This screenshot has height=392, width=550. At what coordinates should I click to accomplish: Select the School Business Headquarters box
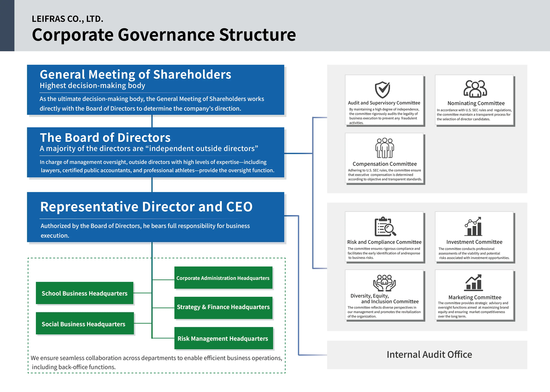(85, 293)
